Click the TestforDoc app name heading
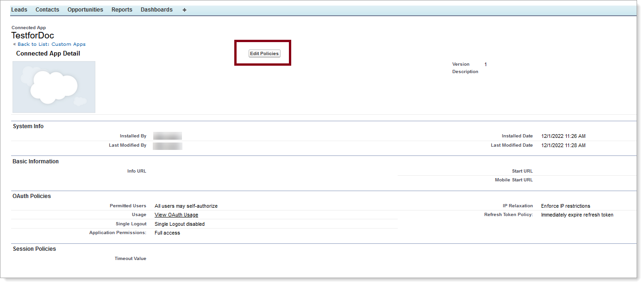The width and height of the screenshot is (644, 285). click(32, 35)
